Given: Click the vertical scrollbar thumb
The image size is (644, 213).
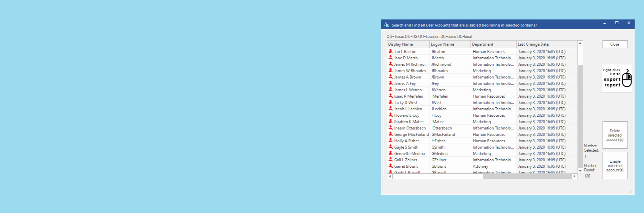Looking at the screenshot, I should click(580, 55).
